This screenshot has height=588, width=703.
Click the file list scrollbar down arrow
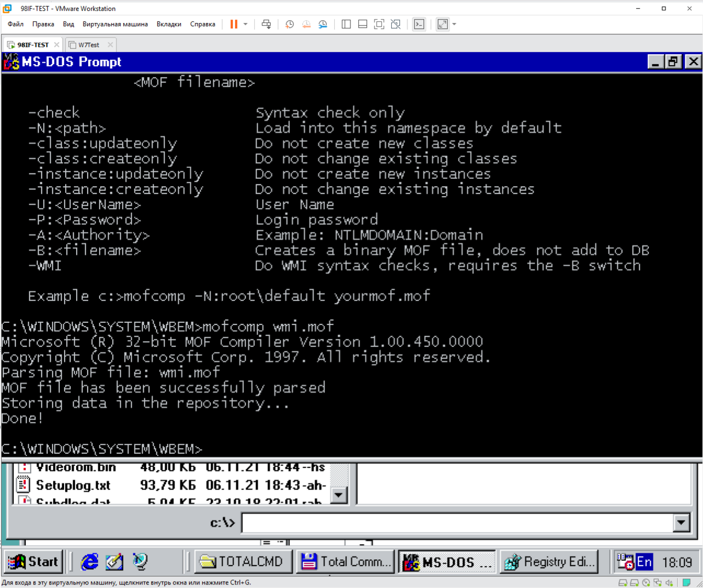(x=339, y=495)
